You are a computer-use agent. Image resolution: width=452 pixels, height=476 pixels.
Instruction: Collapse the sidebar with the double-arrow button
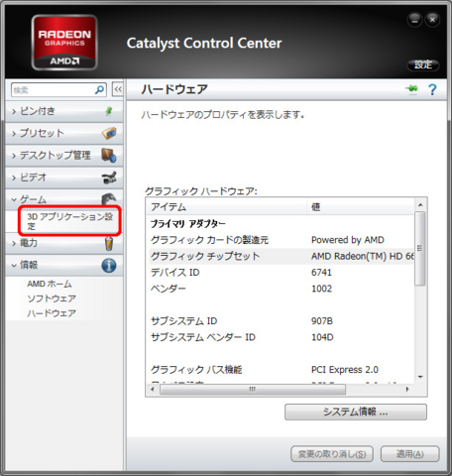(118, 89)
